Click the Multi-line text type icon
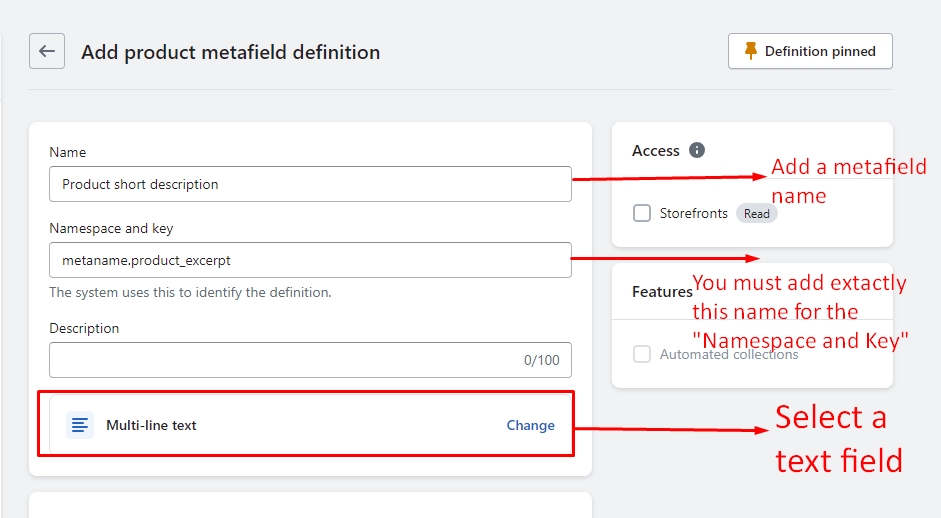The image size is (941, 518). click(80, 425)
